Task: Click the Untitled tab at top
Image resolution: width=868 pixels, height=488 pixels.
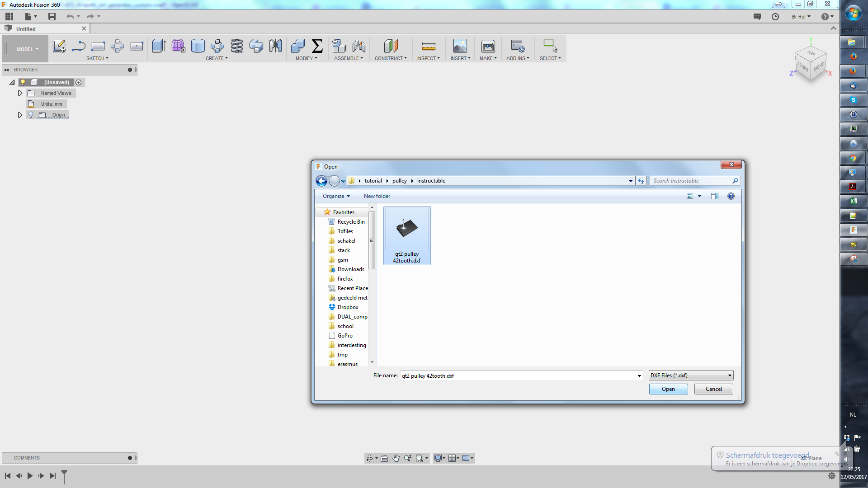Action: click(45, 28)
